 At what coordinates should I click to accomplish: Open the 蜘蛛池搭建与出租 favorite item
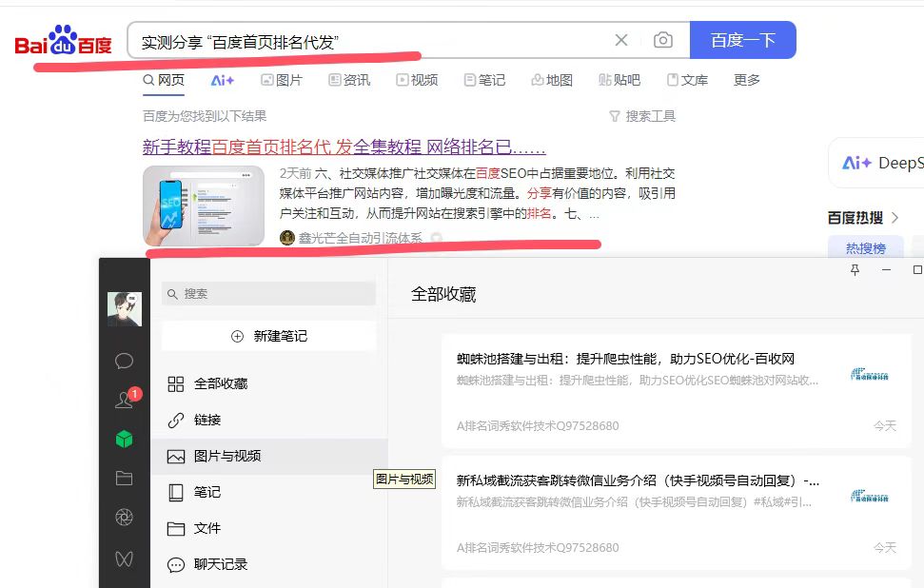tap(676, 392)
